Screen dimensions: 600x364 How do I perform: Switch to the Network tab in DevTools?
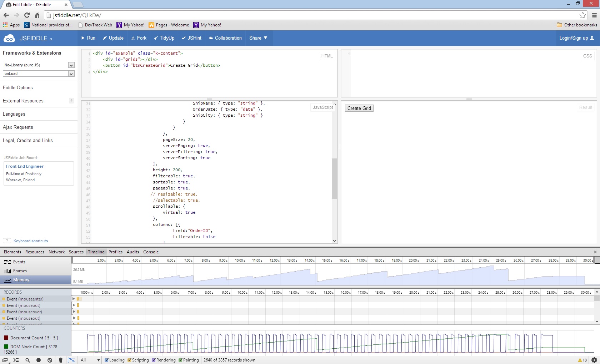[x=56, y=252]
